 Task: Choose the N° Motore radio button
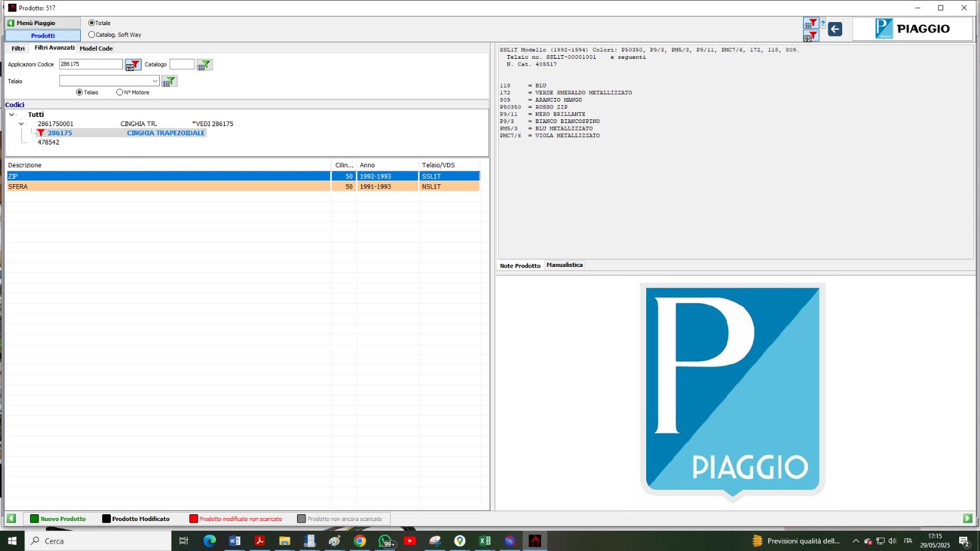[119, 92]
